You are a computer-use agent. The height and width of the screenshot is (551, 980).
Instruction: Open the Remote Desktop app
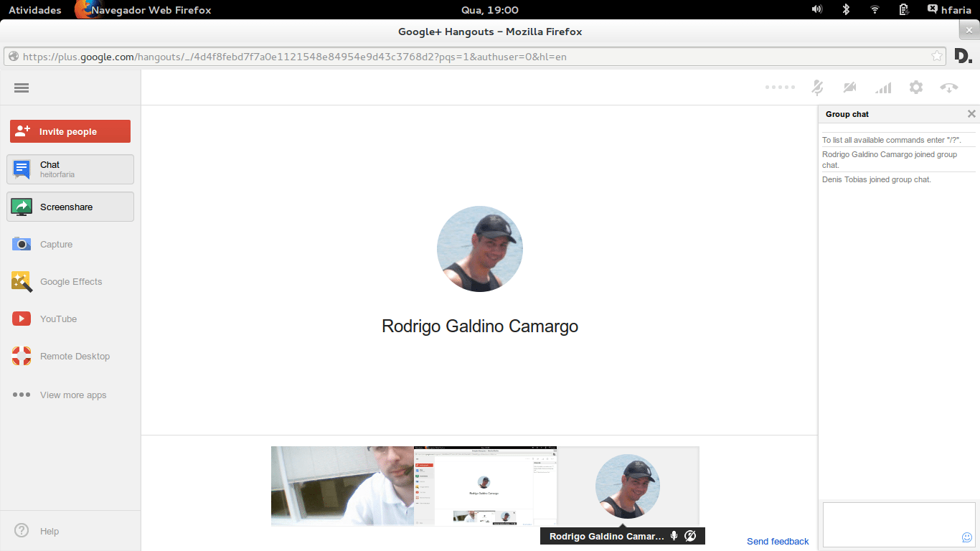(74, 357)
